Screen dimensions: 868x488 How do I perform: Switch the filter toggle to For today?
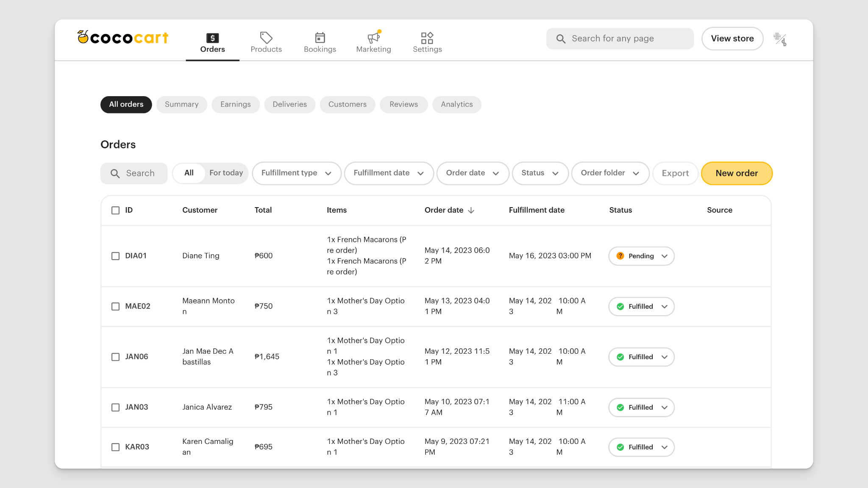pos(226,173)
